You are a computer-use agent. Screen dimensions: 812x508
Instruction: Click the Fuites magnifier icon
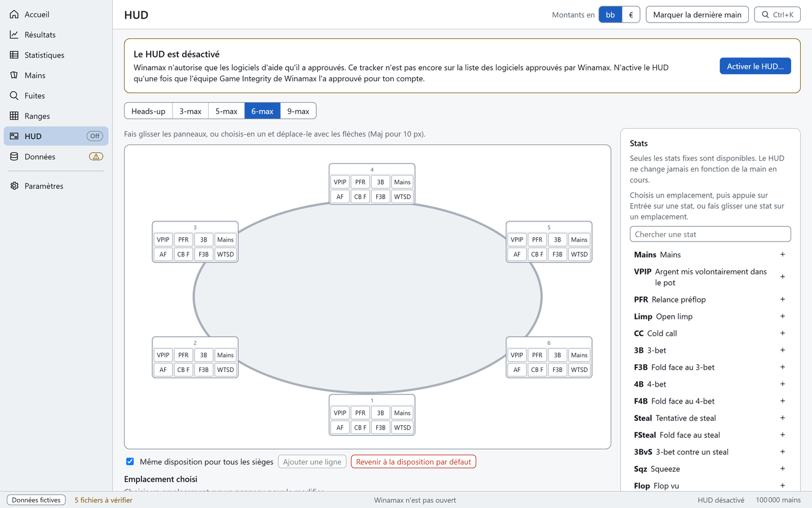14,95
